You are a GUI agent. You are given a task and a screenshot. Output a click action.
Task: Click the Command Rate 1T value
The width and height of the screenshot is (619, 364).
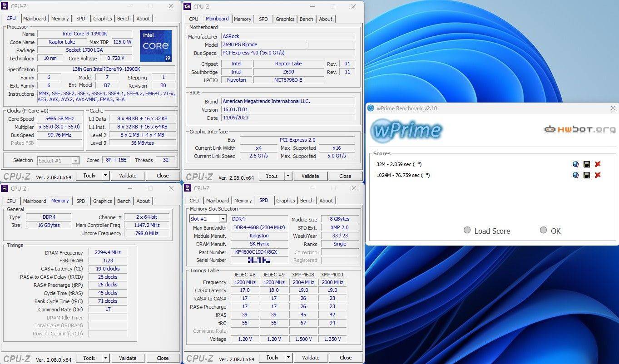pos(108,309)
